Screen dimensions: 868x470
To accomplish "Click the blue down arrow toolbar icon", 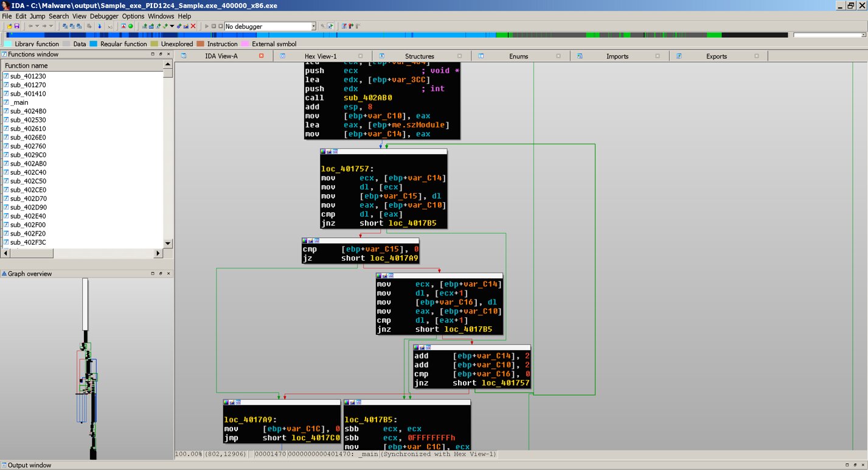I will 100,26.
